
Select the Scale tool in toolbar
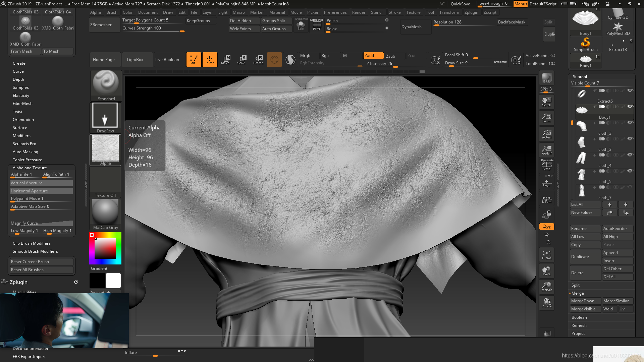(241, 59)
